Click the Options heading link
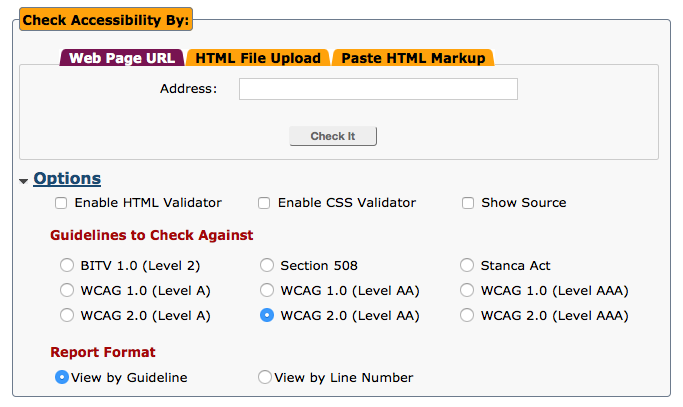 [x=67, y=179]
